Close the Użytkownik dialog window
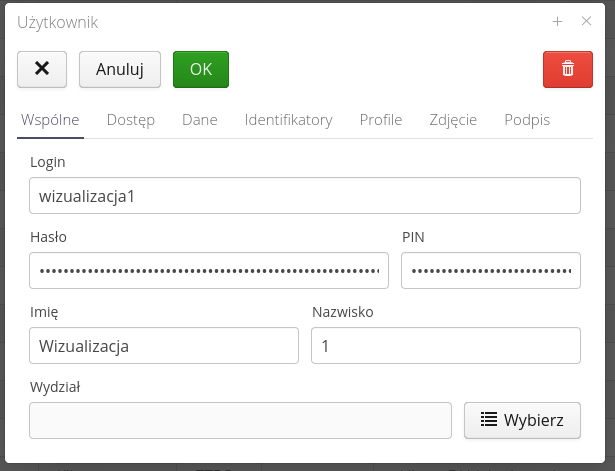 click(x=587, y=21)
